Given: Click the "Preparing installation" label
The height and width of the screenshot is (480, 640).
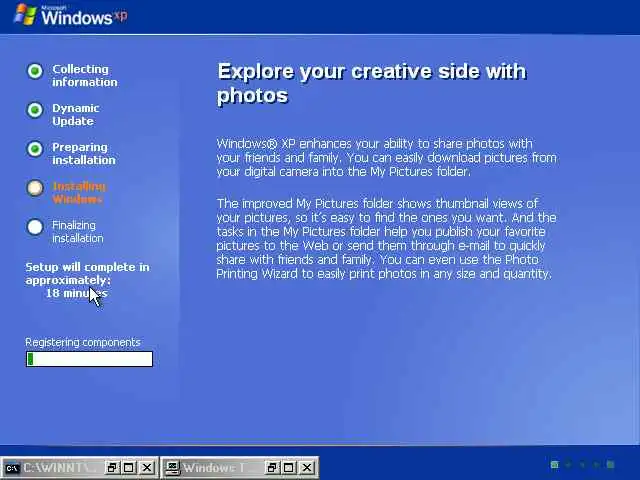Looking at the screenshot, I should (x=84, y=153).
